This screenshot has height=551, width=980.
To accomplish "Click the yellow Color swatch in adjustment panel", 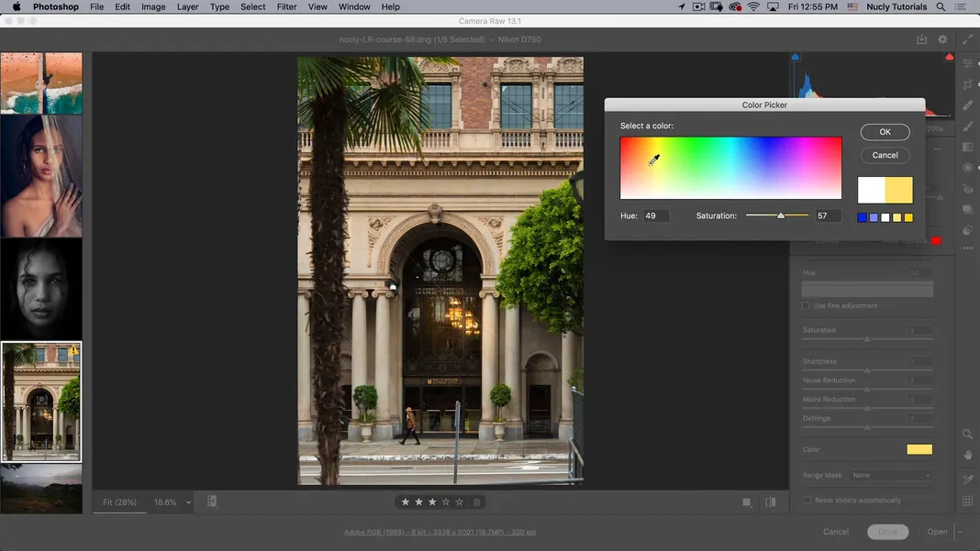I will coord(919,449).
